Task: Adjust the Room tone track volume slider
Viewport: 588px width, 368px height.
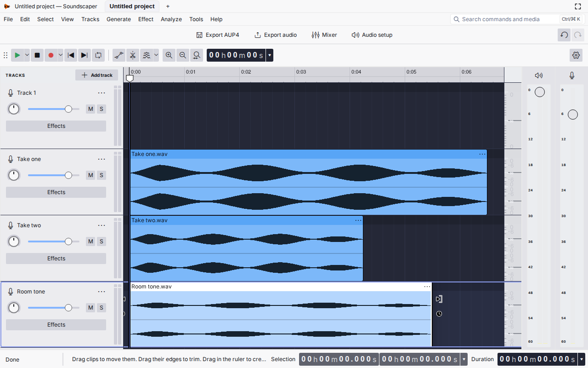Action: (53, 308)
